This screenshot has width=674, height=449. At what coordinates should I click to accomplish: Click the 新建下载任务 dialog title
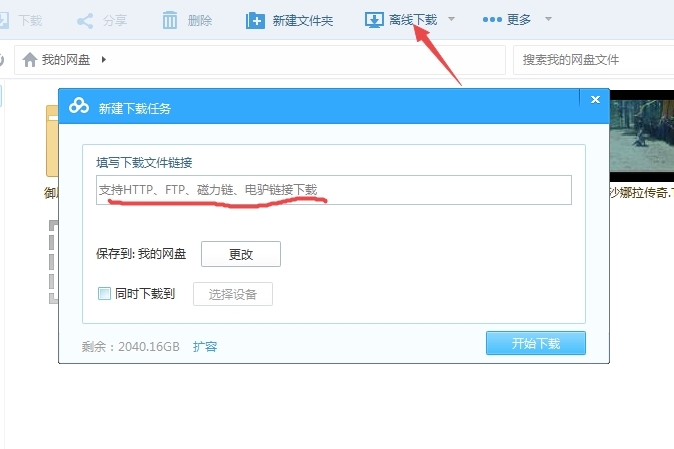tap(135, 108)
